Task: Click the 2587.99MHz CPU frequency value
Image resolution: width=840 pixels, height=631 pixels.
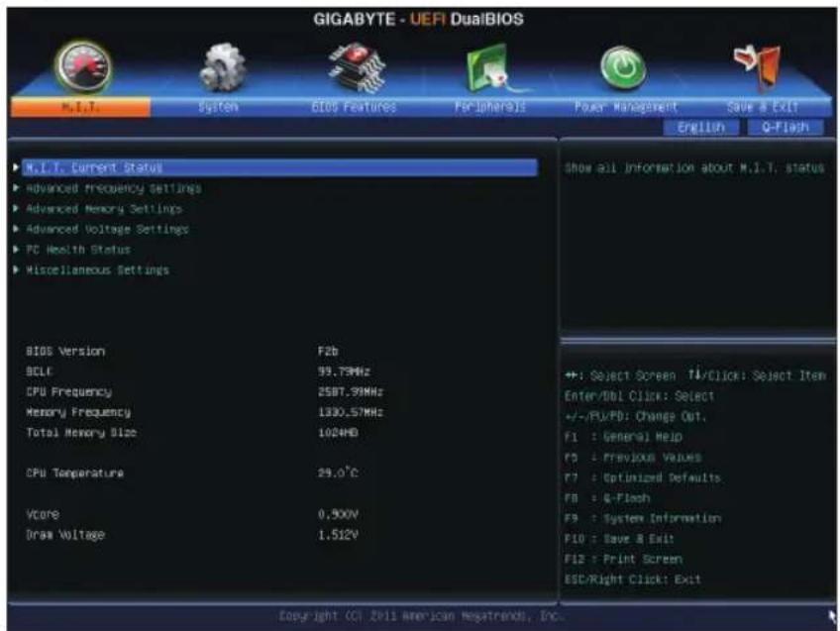Action: 351,392
